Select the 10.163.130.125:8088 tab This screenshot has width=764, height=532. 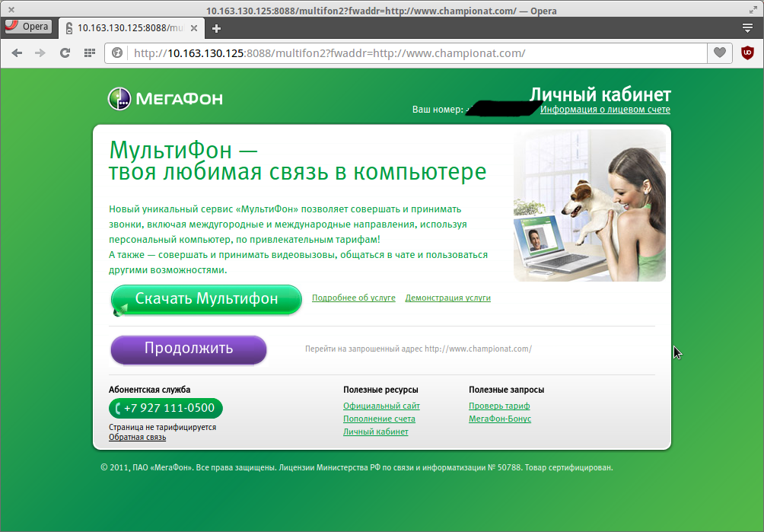click(131, 28)
